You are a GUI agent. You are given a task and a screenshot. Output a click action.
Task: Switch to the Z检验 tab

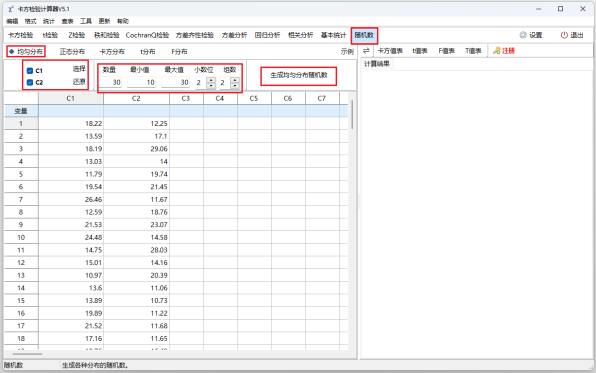(x=77, y=35)
